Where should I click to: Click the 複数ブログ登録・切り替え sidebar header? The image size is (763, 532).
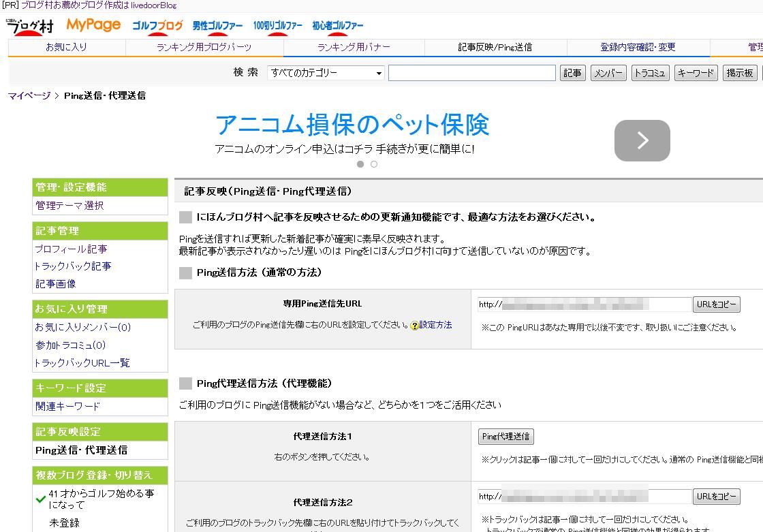[x=99, y=475]
